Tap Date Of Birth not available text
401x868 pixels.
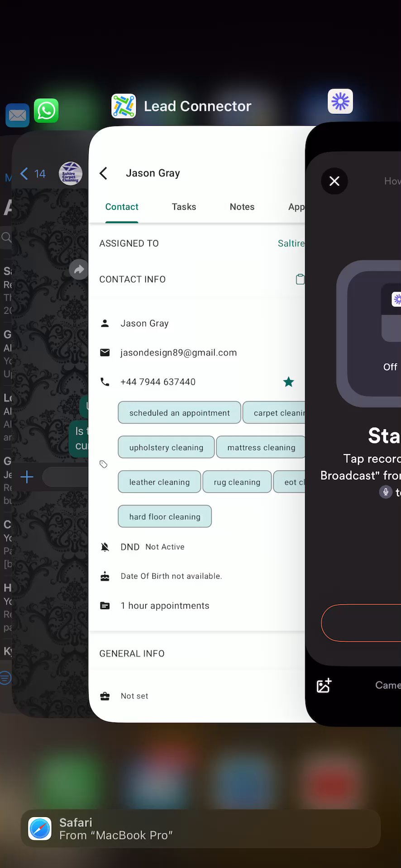(x=171, y=576)
